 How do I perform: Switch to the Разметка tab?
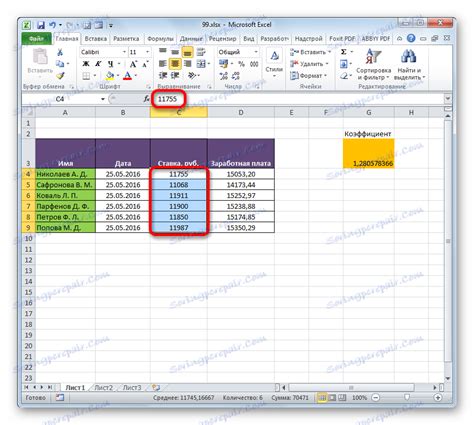click(126, 39)
